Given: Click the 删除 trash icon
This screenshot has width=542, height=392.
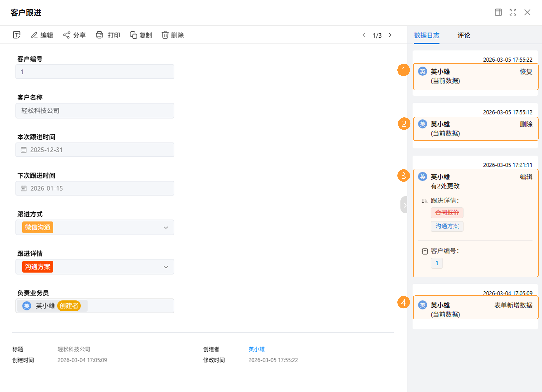Looking at the screenshot, I should pyautogui.click(x=165, y=35).
